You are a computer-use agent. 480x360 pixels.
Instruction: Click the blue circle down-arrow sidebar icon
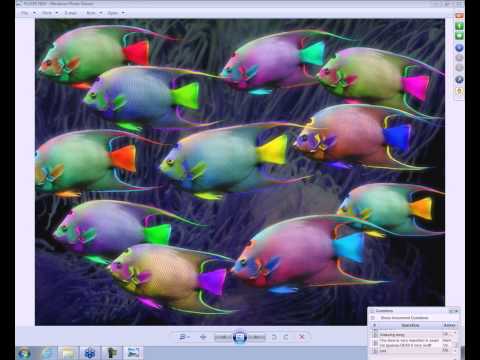click(x=459, y=48)
